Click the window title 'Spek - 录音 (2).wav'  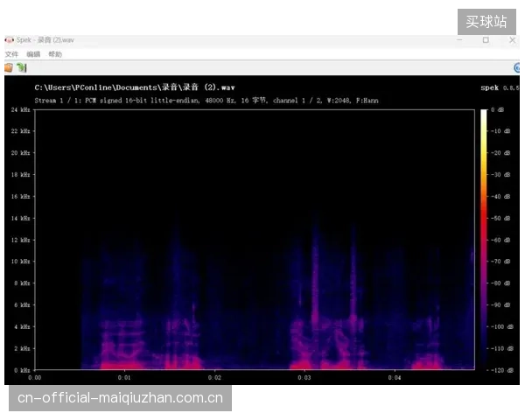pyautogui.click(x=45, y=40)
